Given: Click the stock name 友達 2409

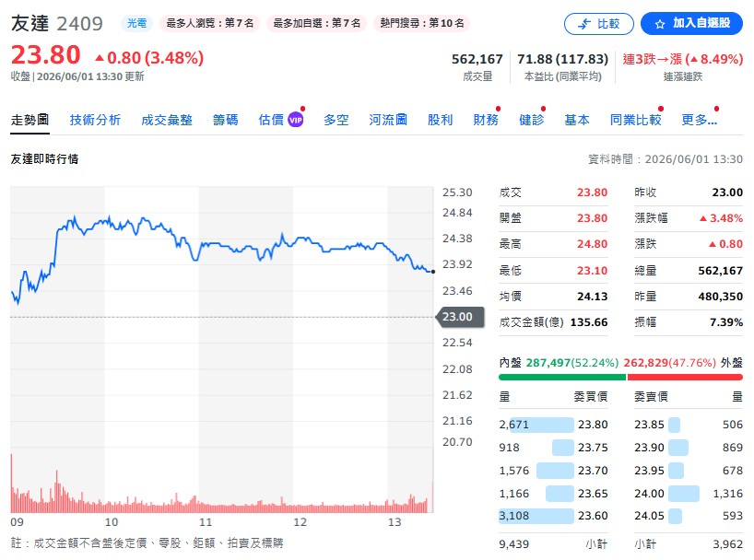Looking at the screenshot, I should pyautogui.click(x=57, y=23).
